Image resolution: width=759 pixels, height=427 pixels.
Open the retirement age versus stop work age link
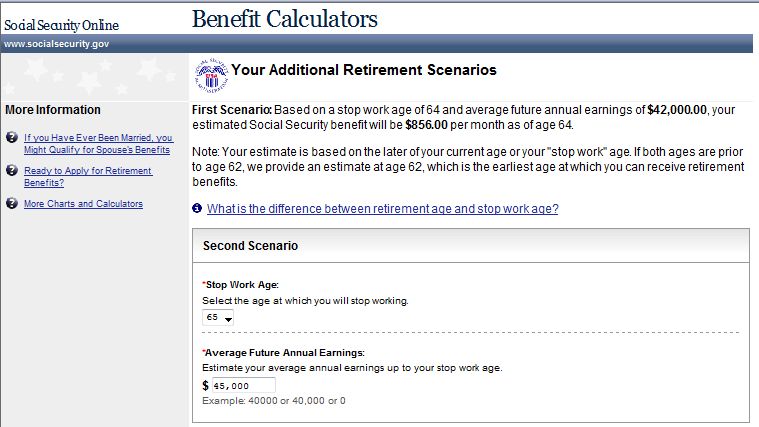click(x=382, y=209)
